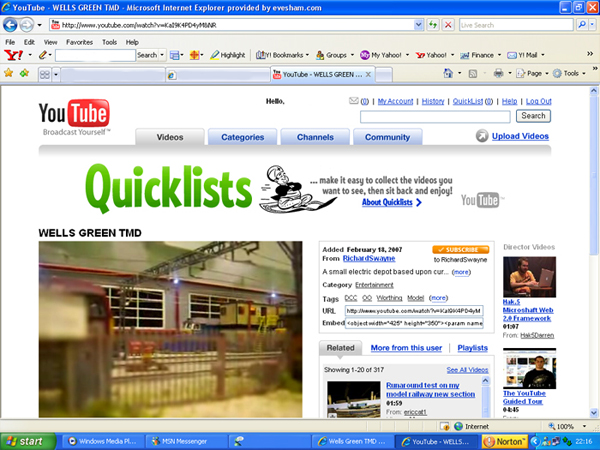The height and width of the screenshot is (450, 600).
Task: Open the Playlists tab
Action: pyautogui.click(x=473, y=348)
